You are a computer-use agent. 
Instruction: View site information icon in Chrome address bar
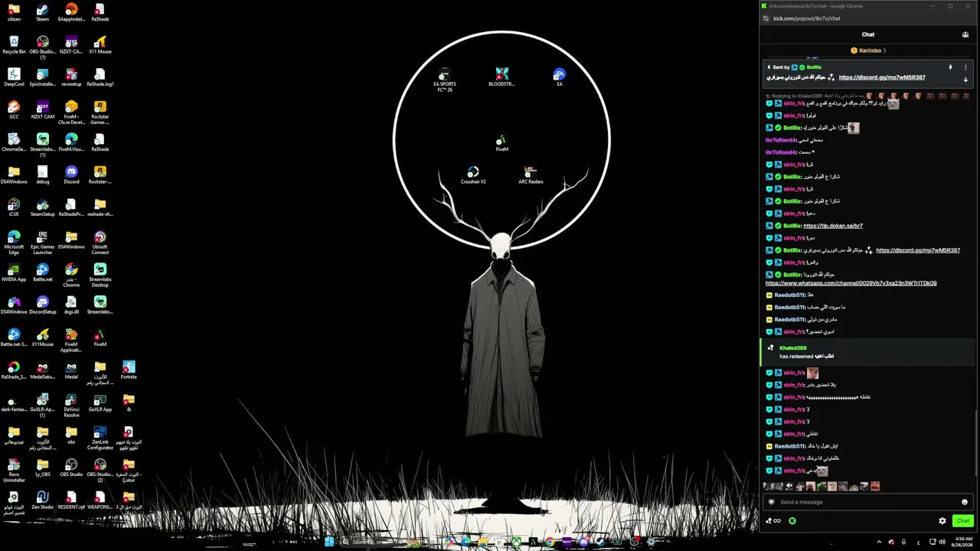coord(766,18)
